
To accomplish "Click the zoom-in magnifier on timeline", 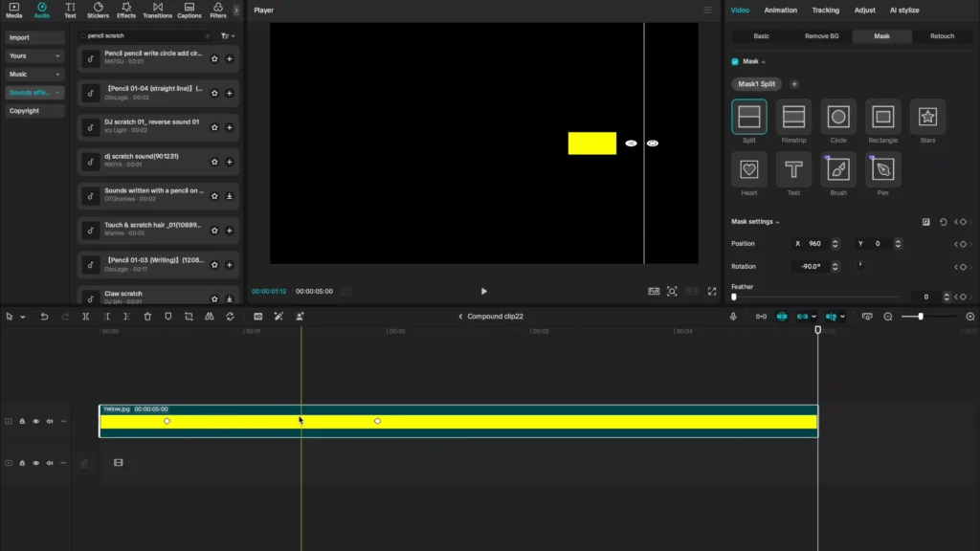I will click(x=969, y=317).
